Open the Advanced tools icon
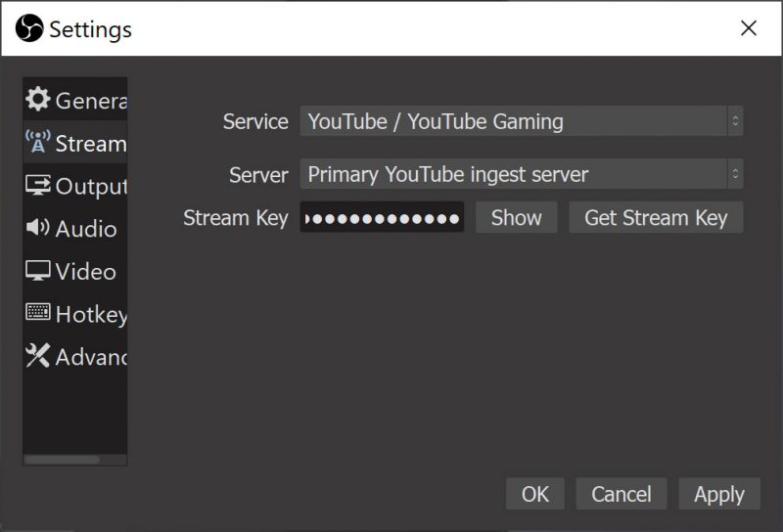Screen dimensions: 783x532 click(x=38, y=355)
